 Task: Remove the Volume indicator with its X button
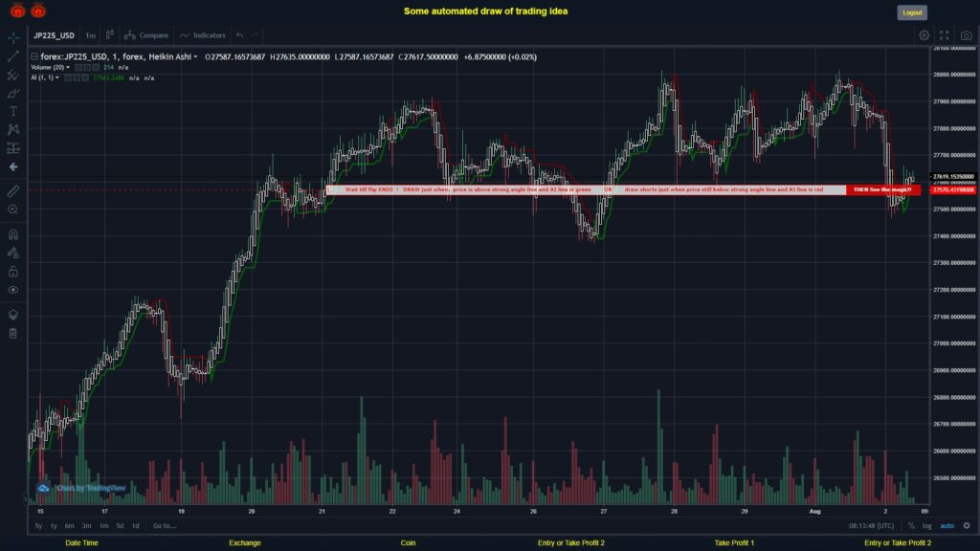[x=96, y=68]
